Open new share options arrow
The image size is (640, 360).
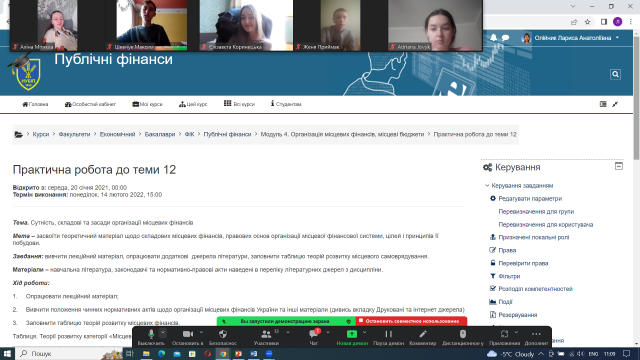coord(364,333)
